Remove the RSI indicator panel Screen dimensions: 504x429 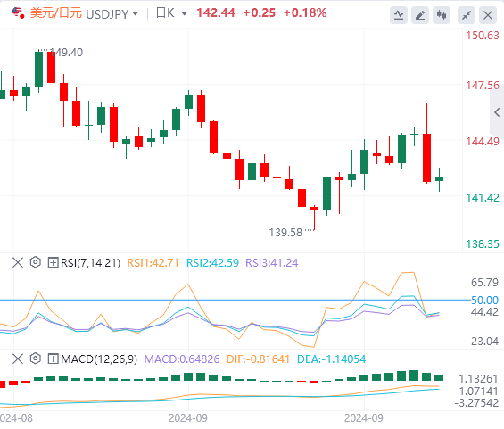[x=18, y=262]
